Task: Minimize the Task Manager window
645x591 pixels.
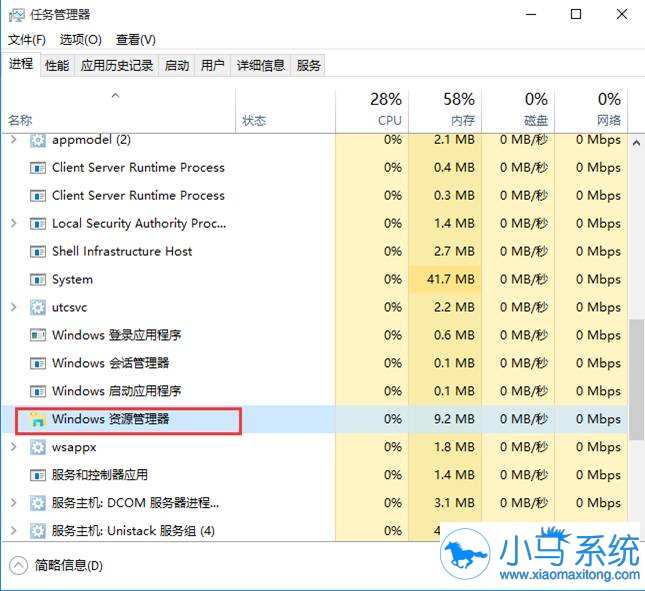Action: tap(531, 15)
